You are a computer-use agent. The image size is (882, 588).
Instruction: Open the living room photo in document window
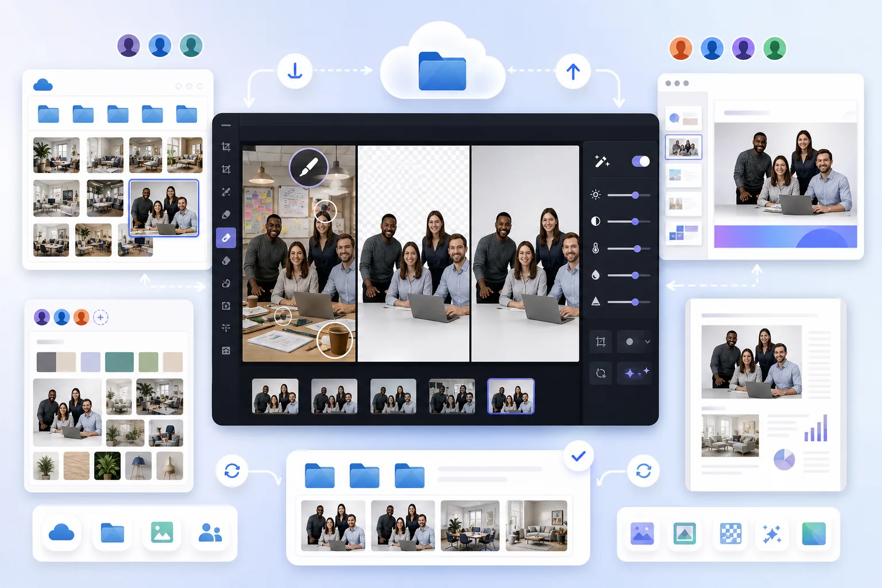pyautogui.click(x=730, y=435)
